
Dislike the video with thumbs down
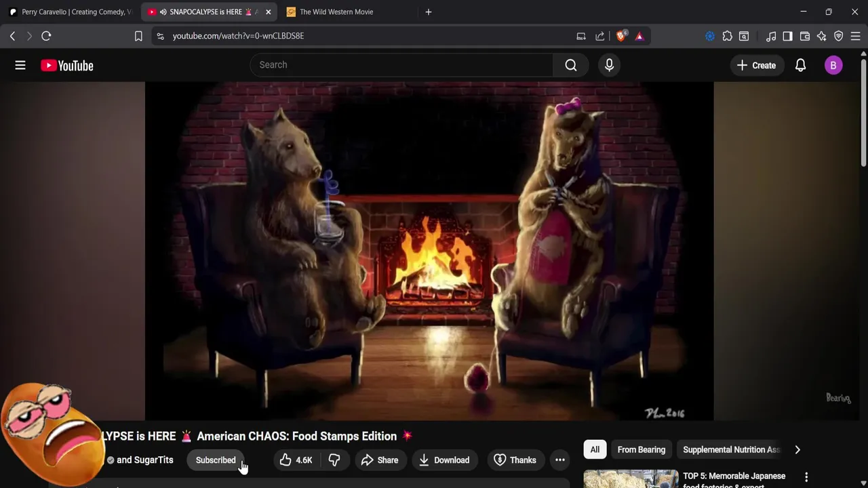point(334,460)
